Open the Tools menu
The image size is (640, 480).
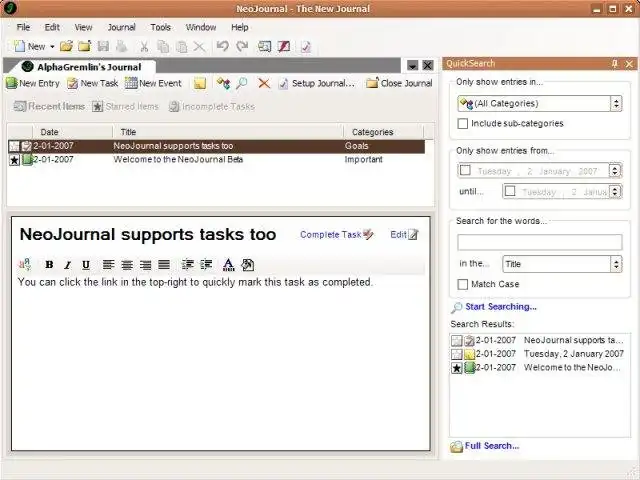(160, 27)
